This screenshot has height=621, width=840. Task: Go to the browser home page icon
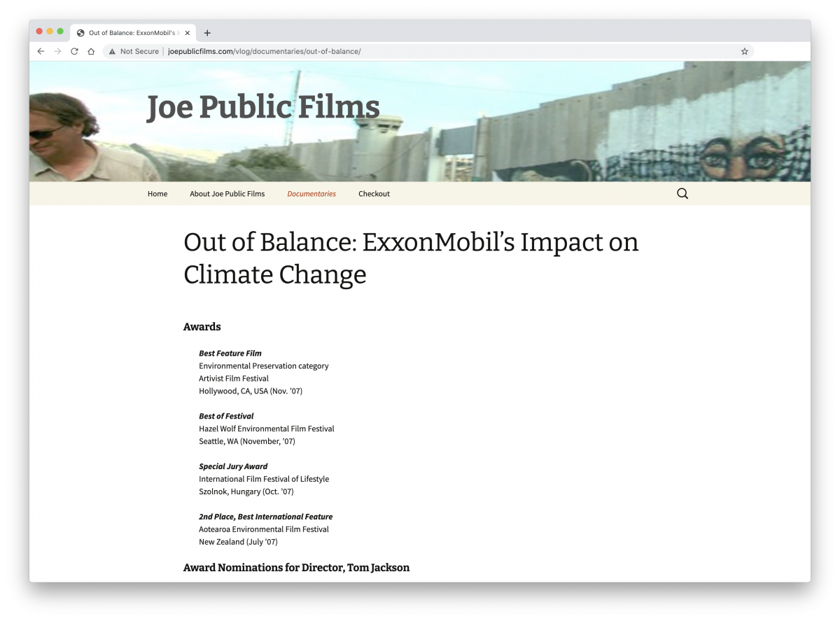[x=91, y=51]
